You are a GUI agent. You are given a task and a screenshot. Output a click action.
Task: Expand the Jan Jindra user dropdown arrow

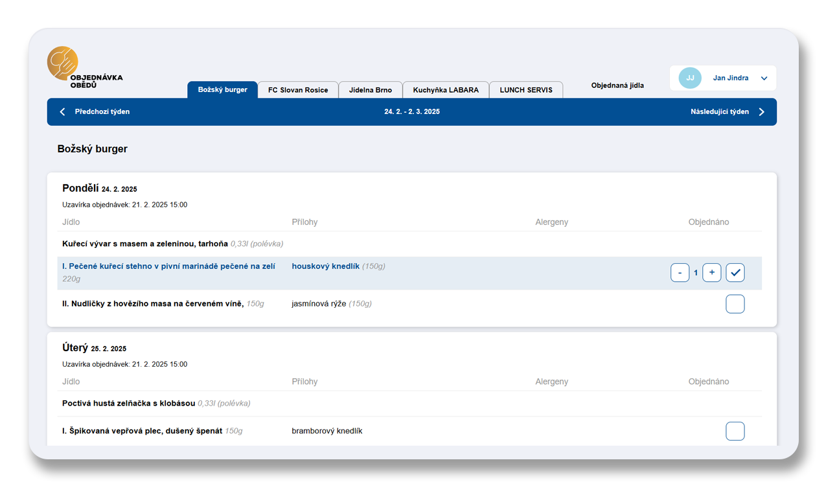click(764, 78)
